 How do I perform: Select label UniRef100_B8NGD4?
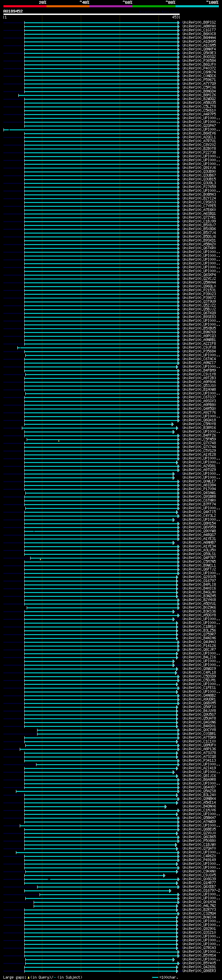click(199, 91)
